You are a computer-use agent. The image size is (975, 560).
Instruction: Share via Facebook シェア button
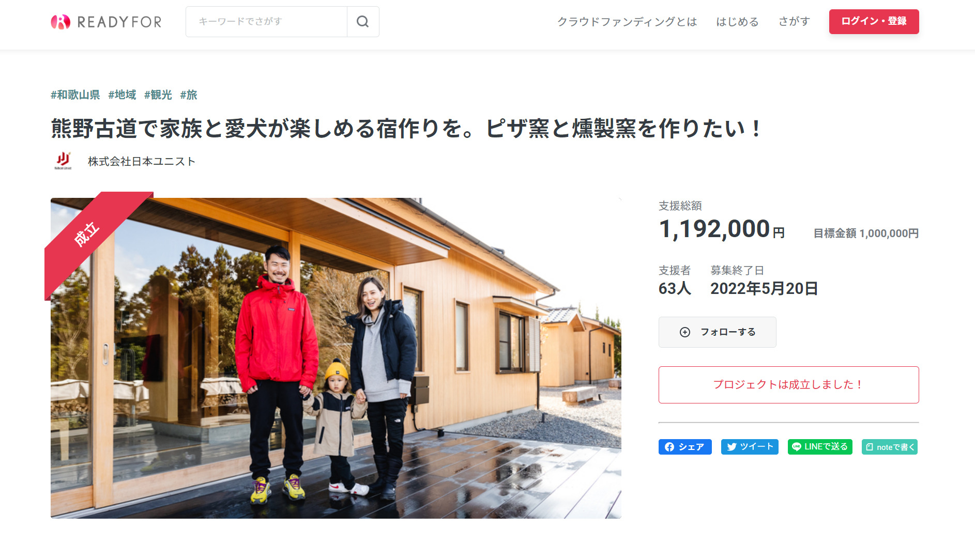pos(685,447)
